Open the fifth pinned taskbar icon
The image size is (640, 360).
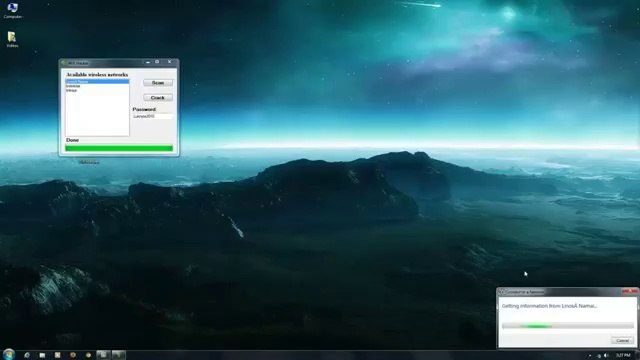tap(73, 355)
